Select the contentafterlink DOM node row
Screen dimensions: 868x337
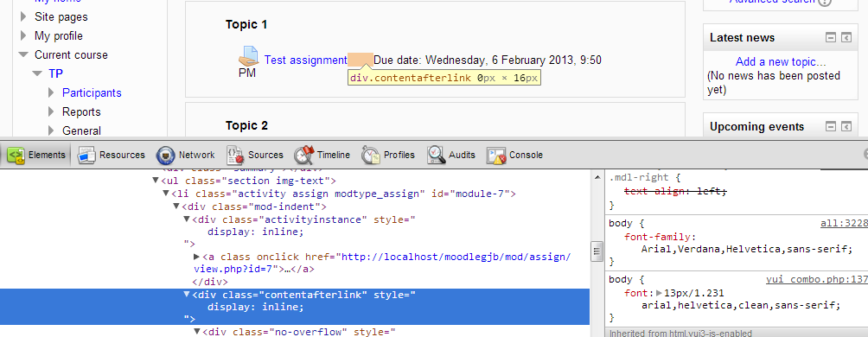pos(295,307)
